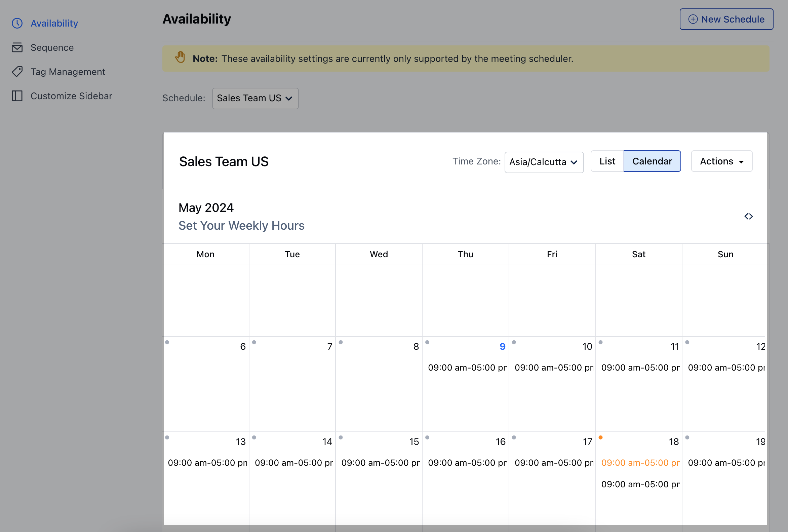Click the Sat column header
This screenshot has height=532, width=788.
639,254
